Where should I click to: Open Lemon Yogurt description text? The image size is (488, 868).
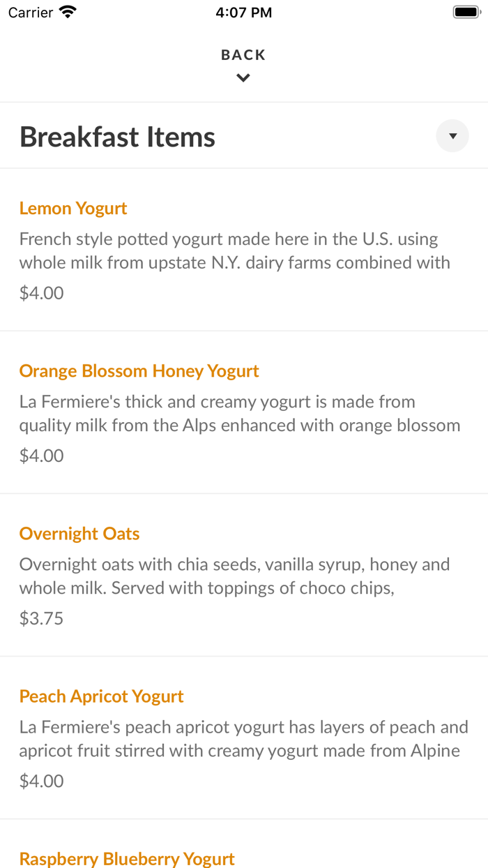235,250
